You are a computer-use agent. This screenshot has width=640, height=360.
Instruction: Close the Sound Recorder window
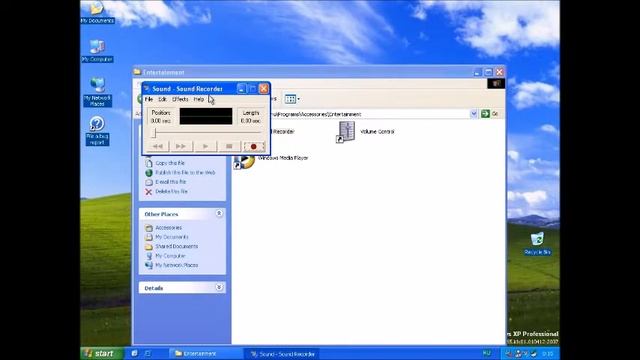tap(264, 89)
